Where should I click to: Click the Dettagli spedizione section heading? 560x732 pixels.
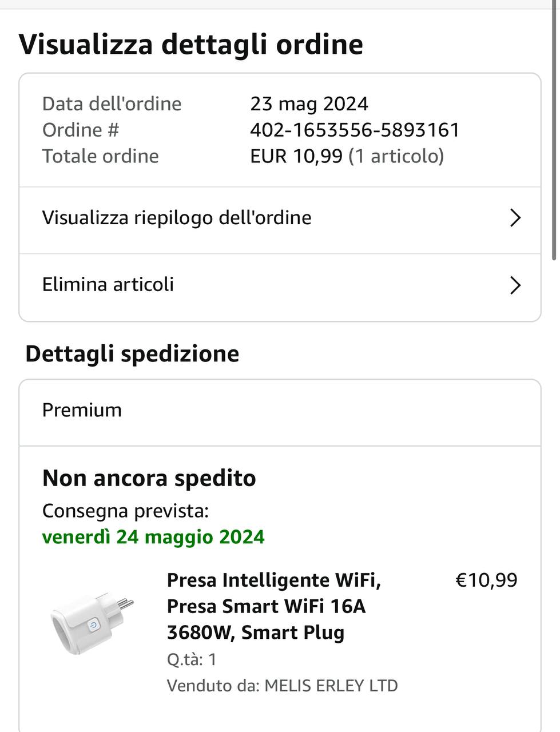click(x=132, y=353)
